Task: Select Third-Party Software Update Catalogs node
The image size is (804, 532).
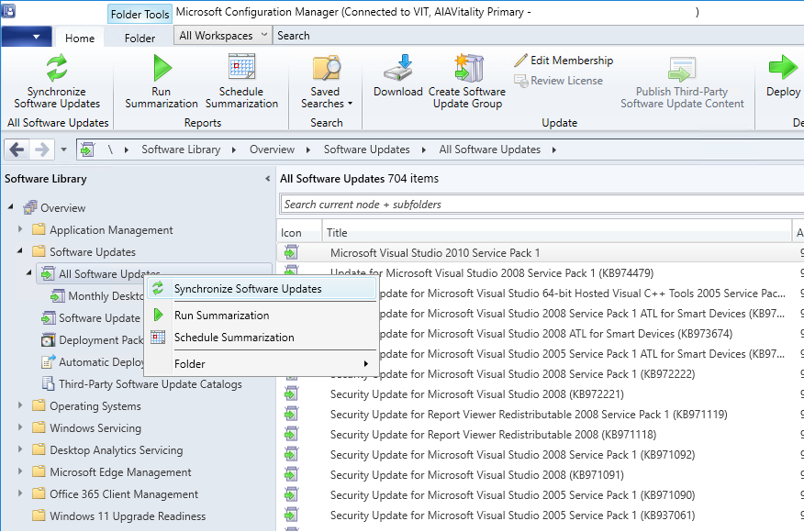Action: click(151, 384)
